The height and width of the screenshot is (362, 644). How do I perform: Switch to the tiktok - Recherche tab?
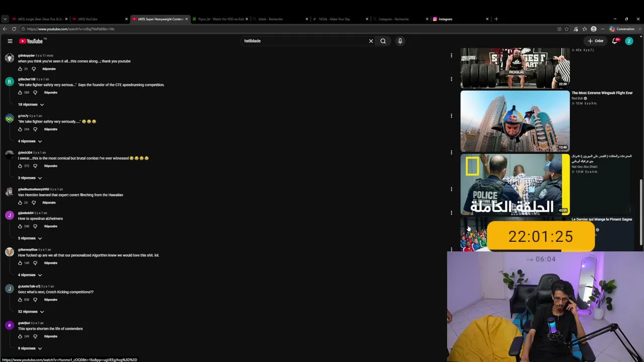click(280, 19)
